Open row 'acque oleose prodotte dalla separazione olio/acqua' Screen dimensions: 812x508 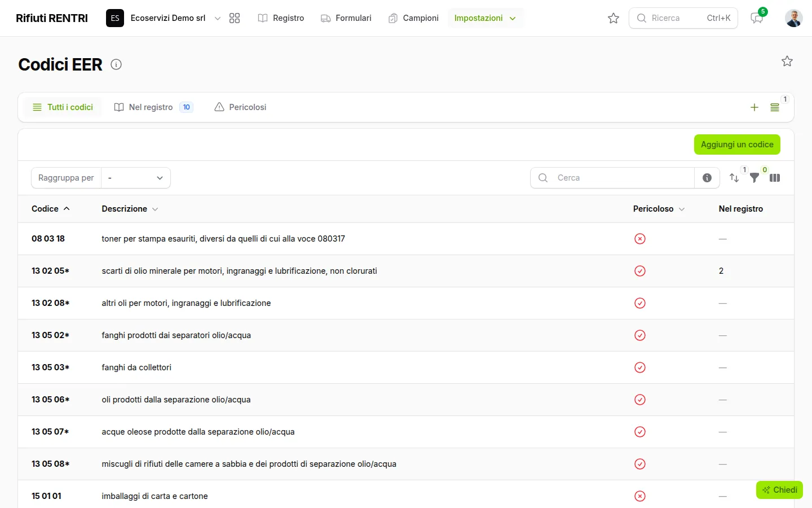[198, 432]
